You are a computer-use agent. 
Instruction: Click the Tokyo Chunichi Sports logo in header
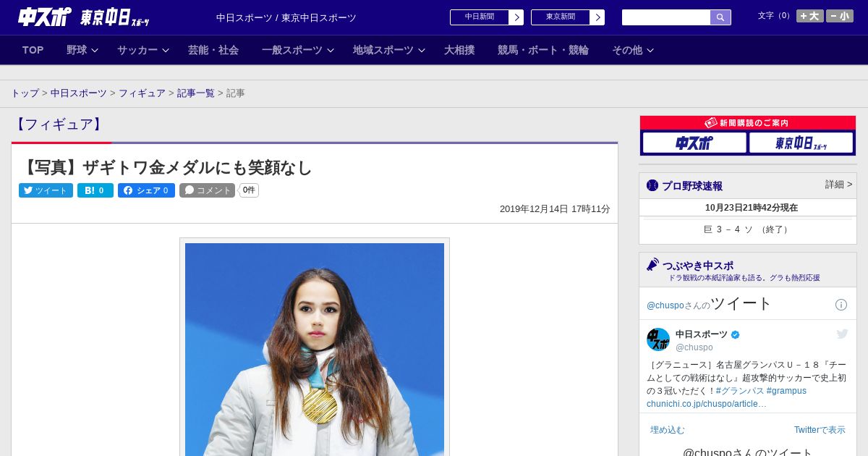pos(114,17)
